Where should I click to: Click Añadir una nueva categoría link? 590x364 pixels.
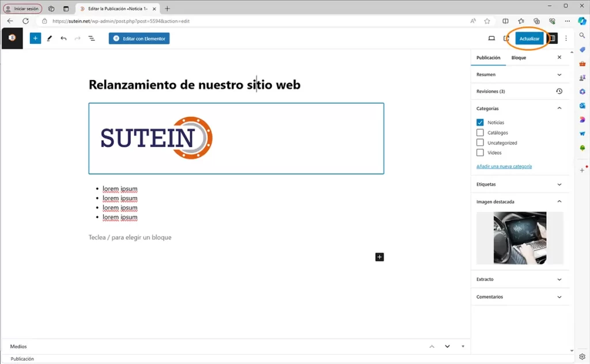tap(504, 166)
